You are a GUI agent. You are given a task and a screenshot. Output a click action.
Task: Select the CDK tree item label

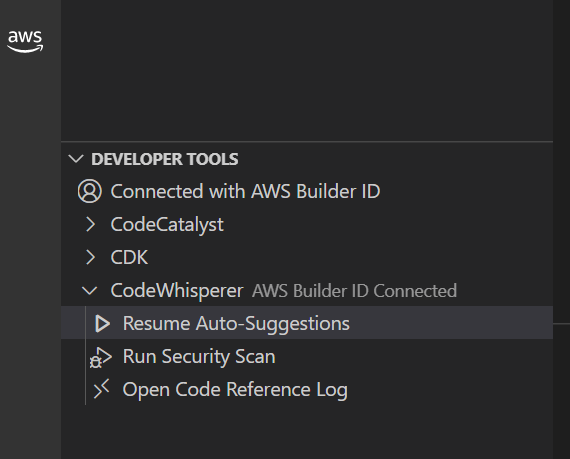(129, 257)
